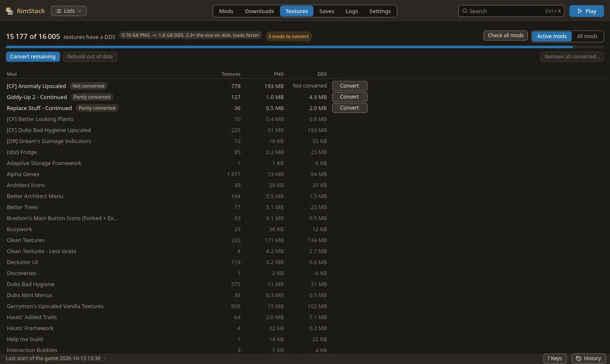Click Replace Stuff 'Partly converted' badge
Screen dimensions: 610x364
tap(97, 108)
